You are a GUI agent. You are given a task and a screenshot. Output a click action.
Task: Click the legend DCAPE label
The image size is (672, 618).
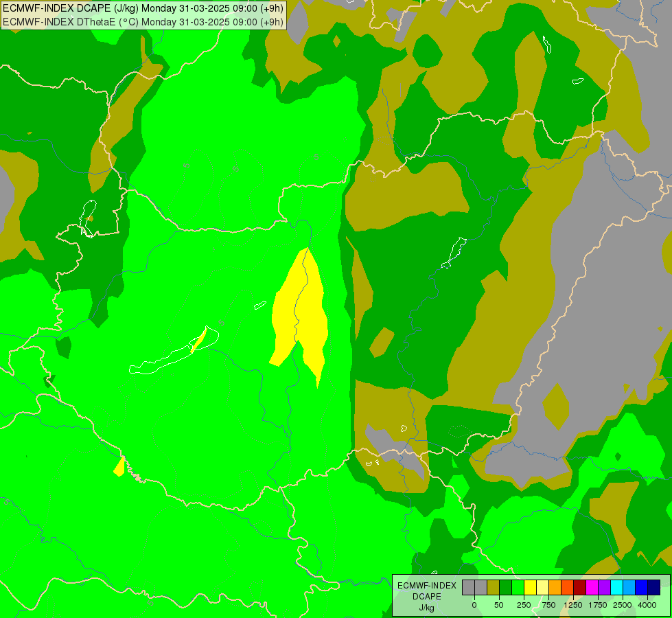427,597
